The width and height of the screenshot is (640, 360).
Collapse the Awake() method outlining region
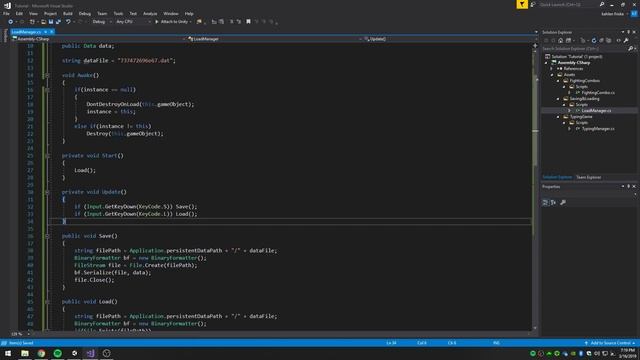point(47,75)
